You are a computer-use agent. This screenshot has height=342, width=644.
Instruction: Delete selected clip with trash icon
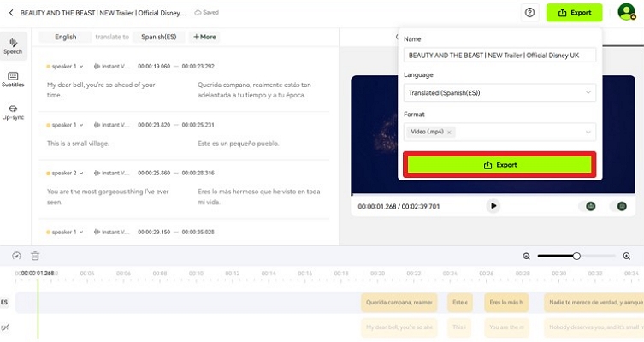35,256
